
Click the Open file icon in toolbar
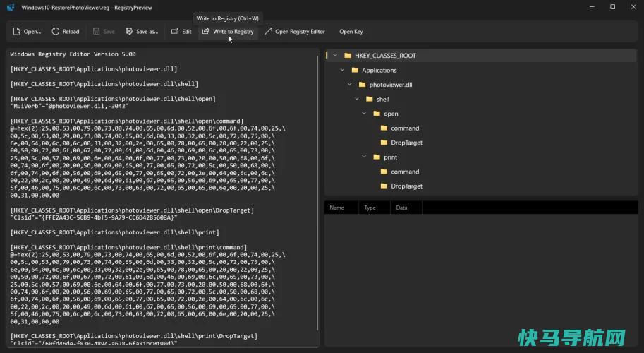coord(16,31)
